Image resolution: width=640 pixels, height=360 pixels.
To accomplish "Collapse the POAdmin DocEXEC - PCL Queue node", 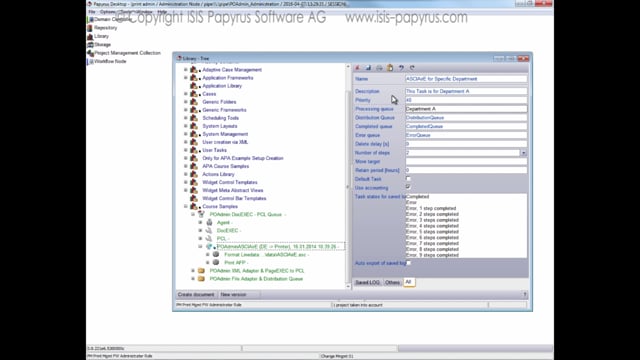I will 193,214.
